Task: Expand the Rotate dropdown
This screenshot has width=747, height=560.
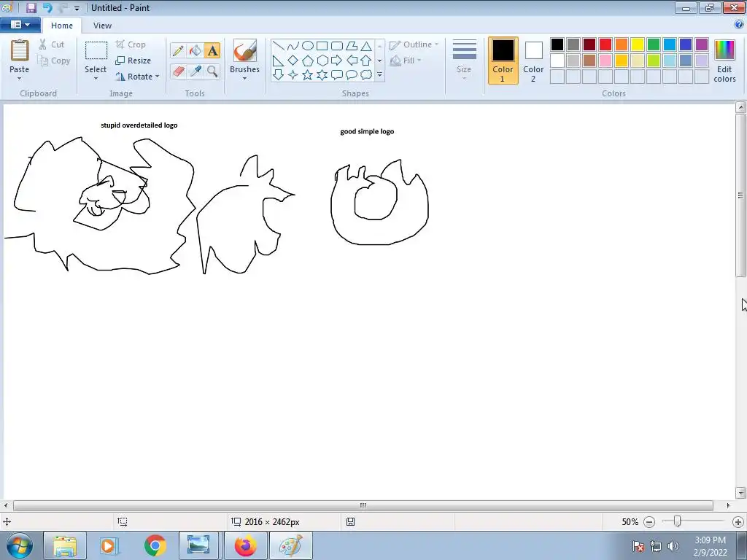Action: 158,77
